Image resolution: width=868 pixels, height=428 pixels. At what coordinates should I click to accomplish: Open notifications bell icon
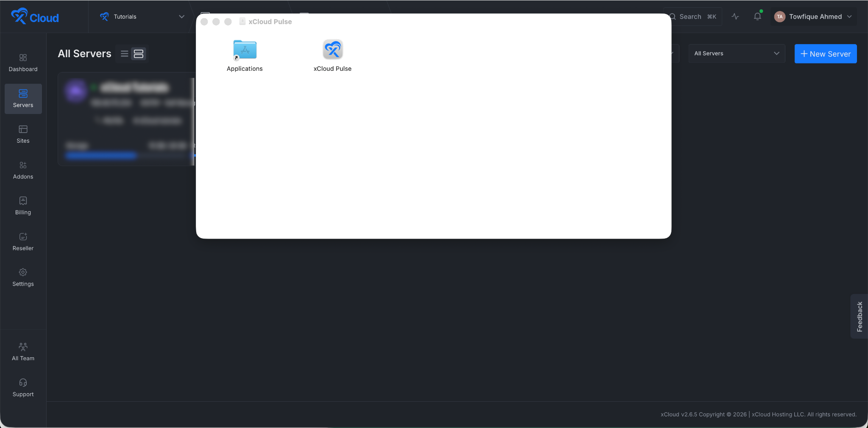coord(757,17)
